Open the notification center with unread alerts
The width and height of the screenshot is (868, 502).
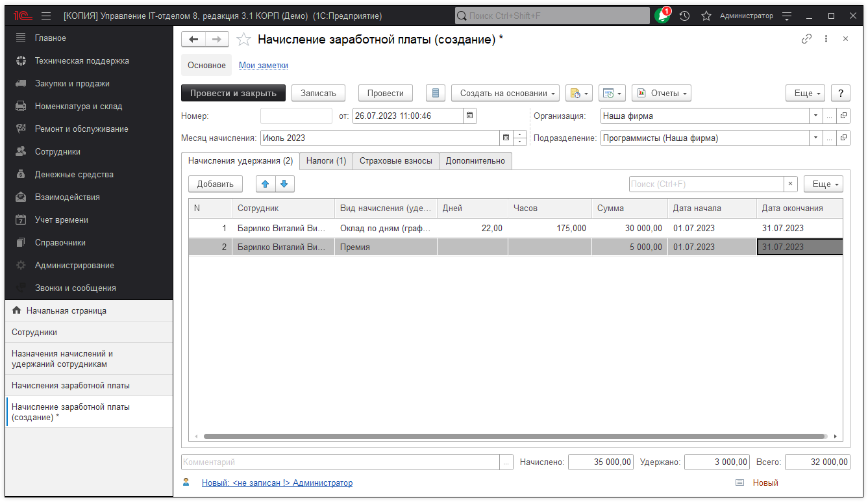[662, 16]
